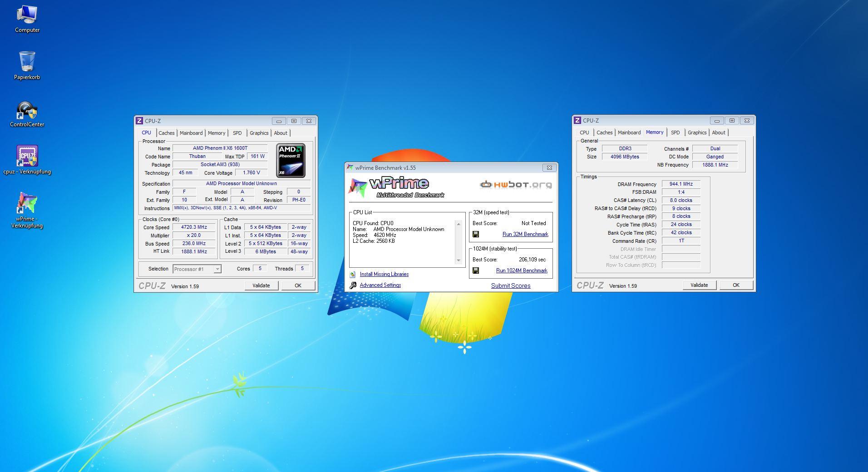
Task: Click OK in the left CPU-Z window
Action: pyautogui.click(x=298, y=285)
